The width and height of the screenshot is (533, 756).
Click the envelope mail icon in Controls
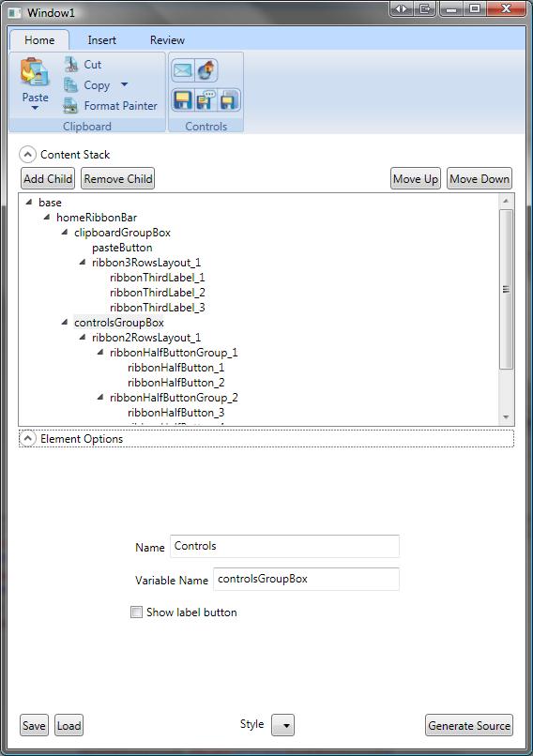click(183, 70)
